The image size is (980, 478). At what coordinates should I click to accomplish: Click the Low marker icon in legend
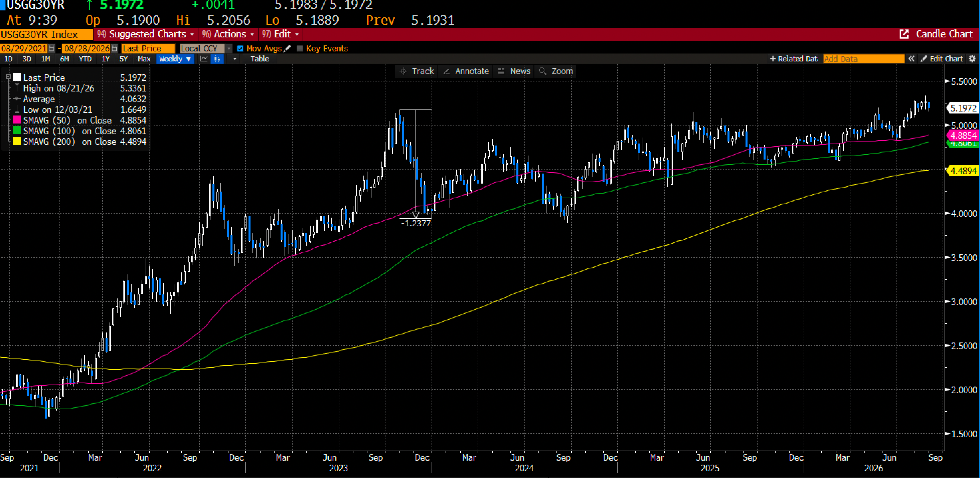pyautogui.click(x=17, y=109)
